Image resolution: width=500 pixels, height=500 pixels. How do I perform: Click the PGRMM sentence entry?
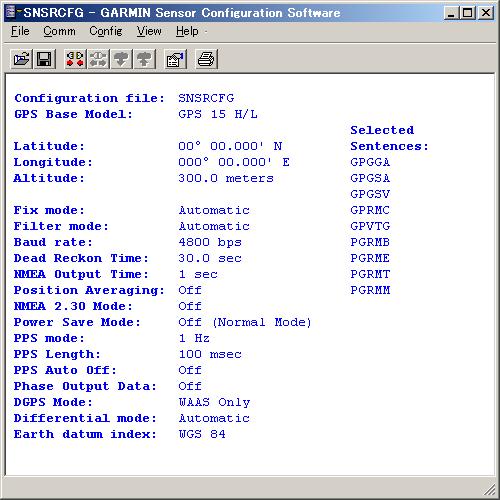(370, 290)
